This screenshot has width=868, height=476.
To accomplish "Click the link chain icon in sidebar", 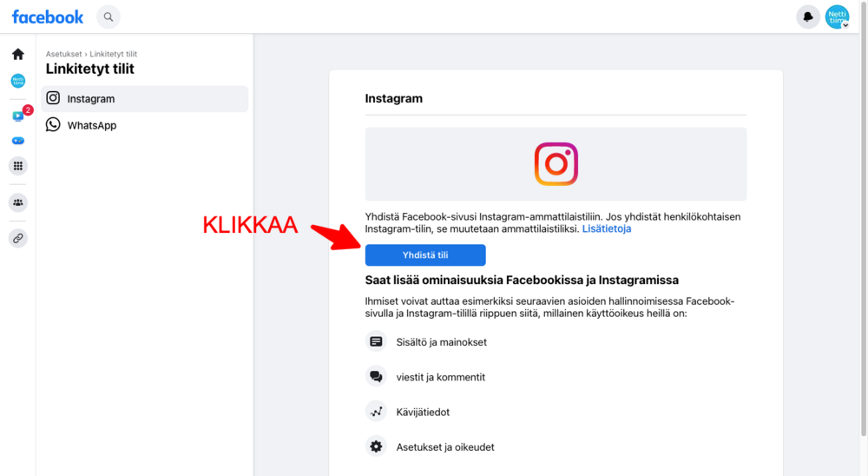I will [18, 238].
